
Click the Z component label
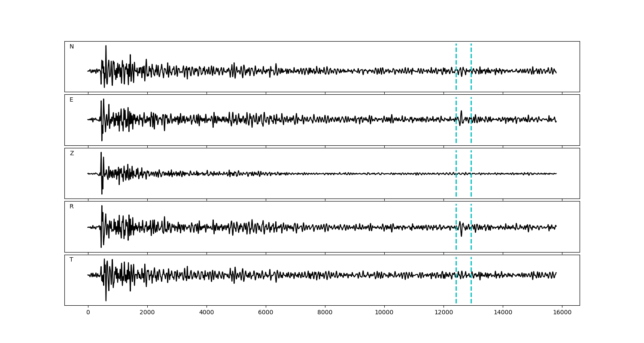pyautogui.click(x=72, y=153)
